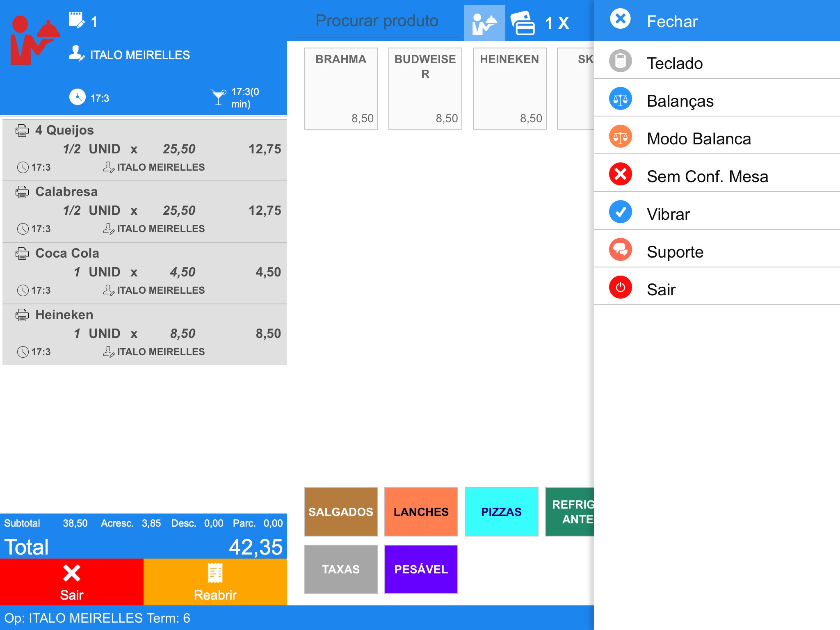Tap the printer icon on Coca Cola
Image resolution: width=840 pixels, height=630 pixels.
pyautogui.click(x=22, y=253)
